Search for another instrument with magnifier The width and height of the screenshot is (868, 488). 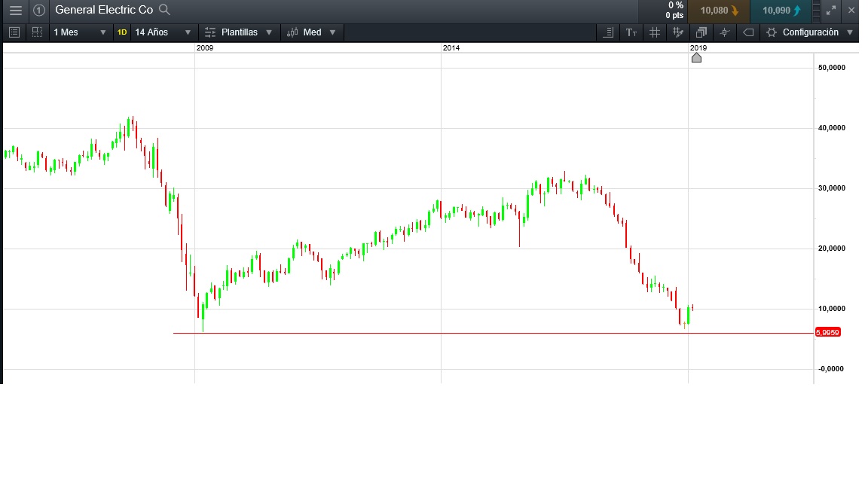click(x=164, y=9)
